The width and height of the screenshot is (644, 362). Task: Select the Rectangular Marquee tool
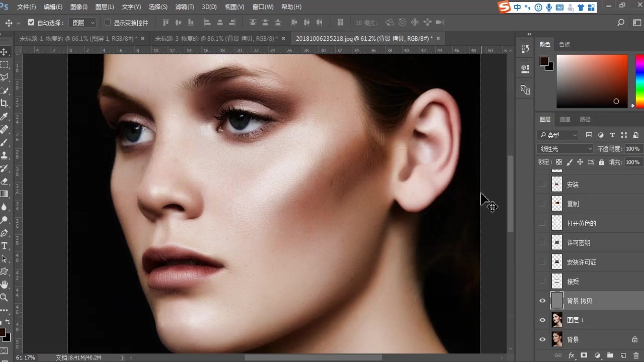[x=4, y=65]
